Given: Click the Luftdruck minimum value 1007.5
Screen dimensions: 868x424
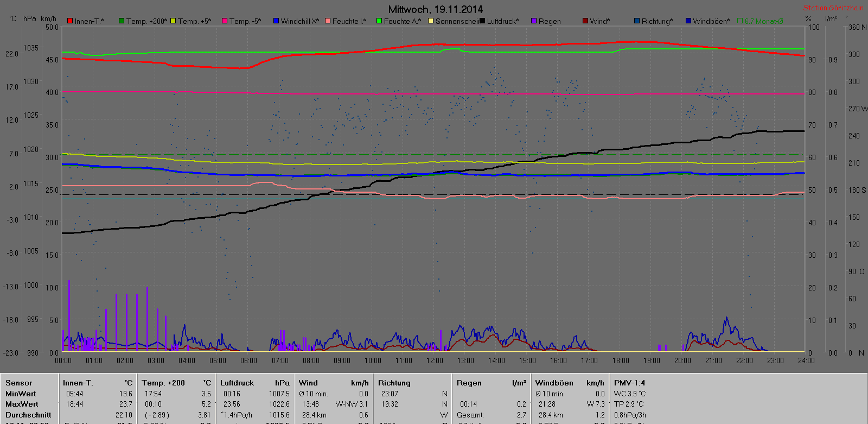Looking at the screenshot, I should pos(279,394).
